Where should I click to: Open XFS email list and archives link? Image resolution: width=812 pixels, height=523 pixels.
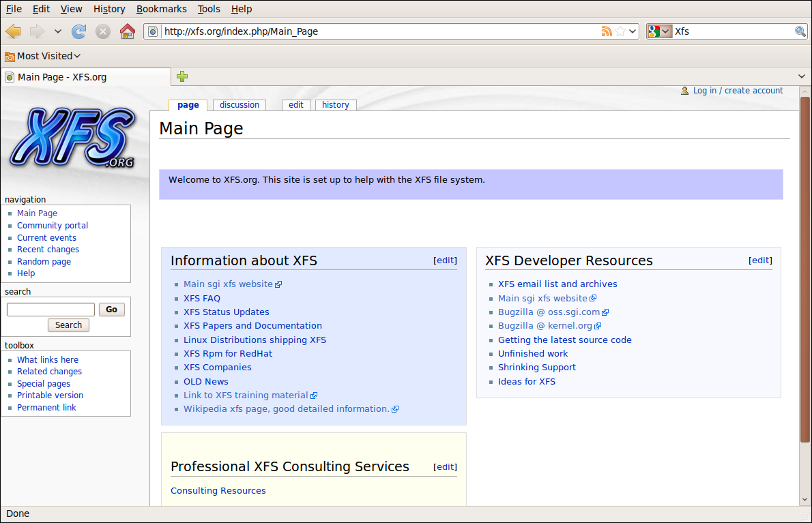tap(557, 284)
